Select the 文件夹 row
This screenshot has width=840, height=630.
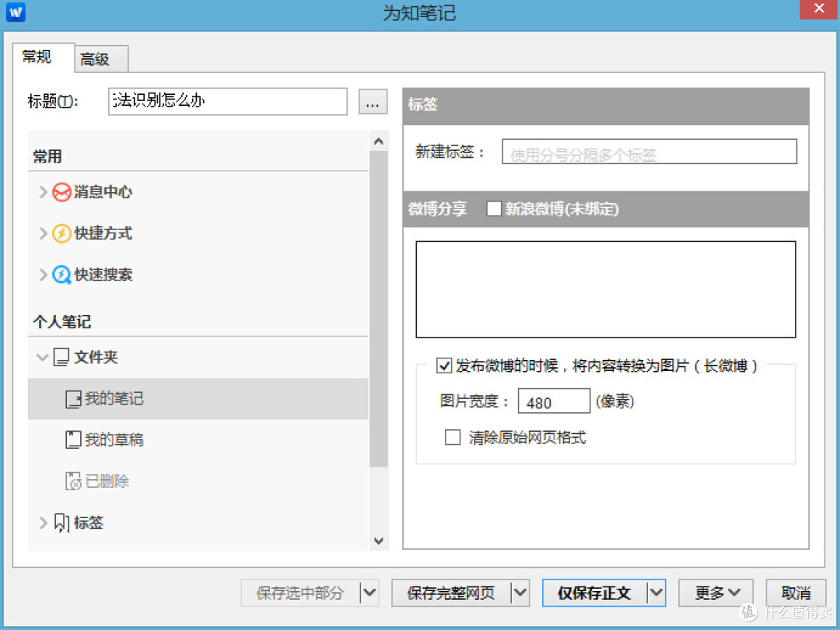tap(198, 357)
